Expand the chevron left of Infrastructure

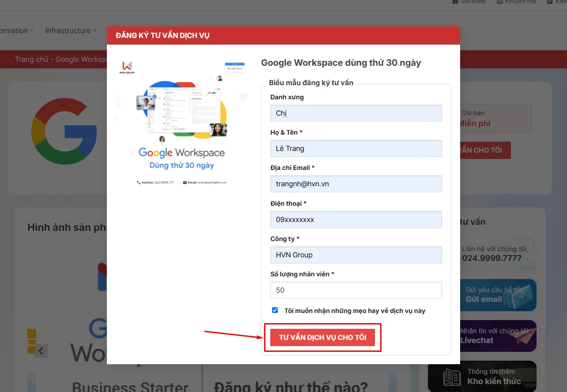pyautogui.click(x=32, y=31)
